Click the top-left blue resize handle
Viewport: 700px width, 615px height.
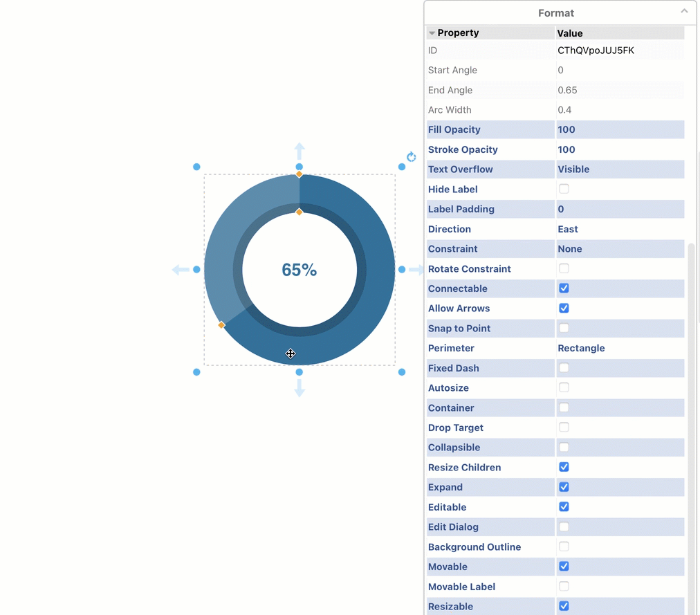click(x=197, y=167)
